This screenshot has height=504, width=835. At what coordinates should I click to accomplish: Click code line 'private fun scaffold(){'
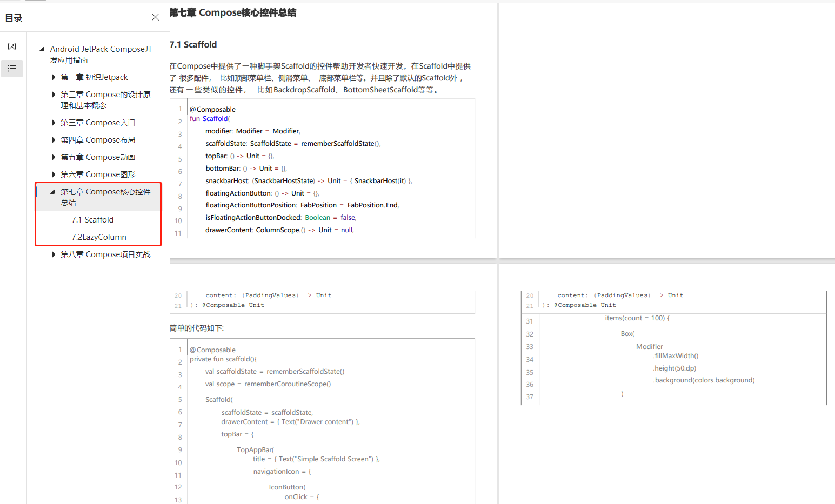223,359
